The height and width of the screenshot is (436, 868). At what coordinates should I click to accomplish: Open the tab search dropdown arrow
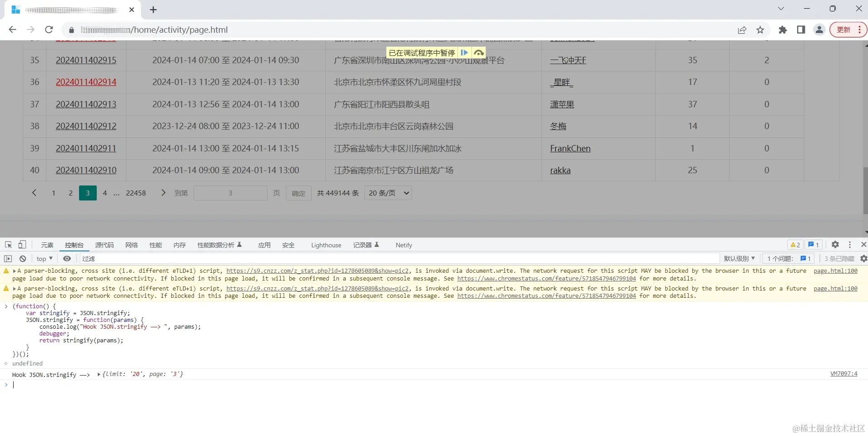[781, 9]
